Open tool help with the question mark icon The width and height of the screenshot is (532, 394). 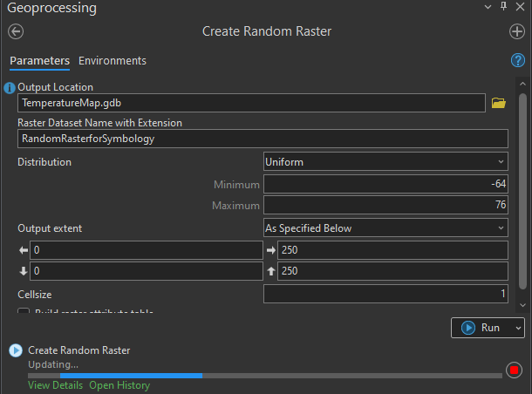pyautogui.click(x=518, y=60)
